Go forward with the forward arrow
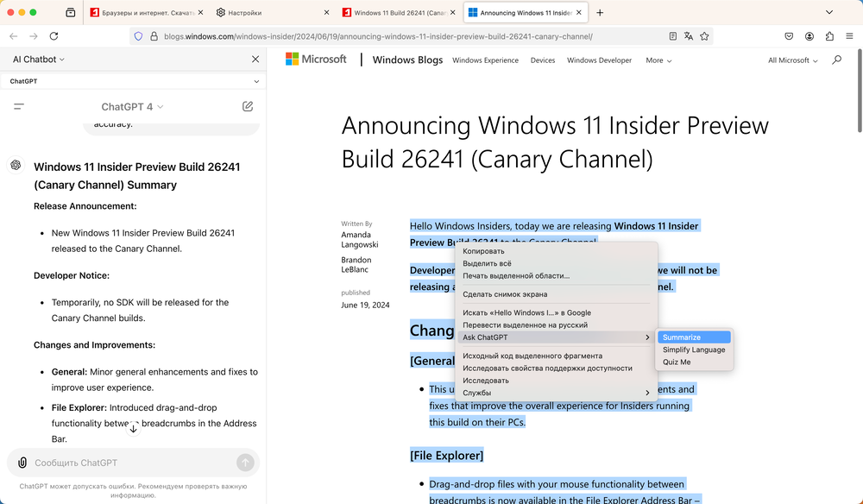 (34, 36)
